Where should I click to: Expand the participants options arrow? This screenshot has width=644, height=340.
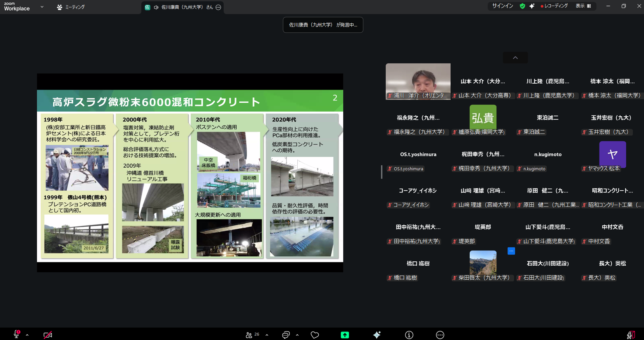point(267,335)
